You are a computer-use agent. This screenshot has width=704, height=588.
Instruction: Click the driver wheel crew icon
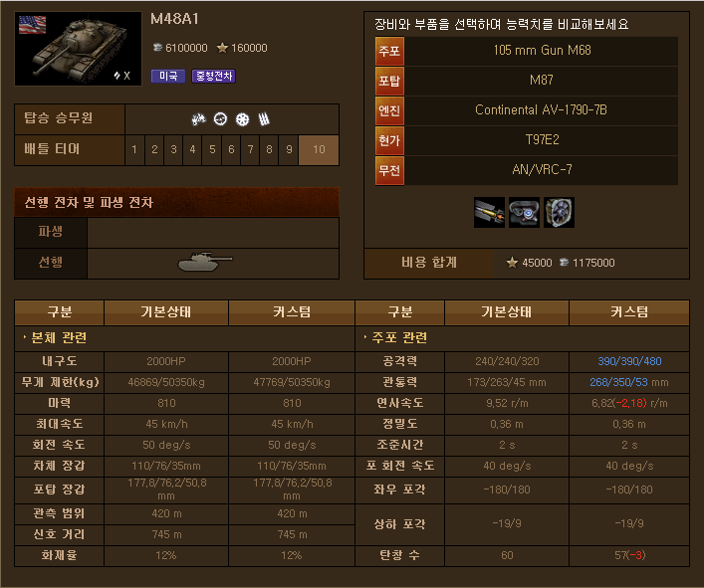pos(242,119)
